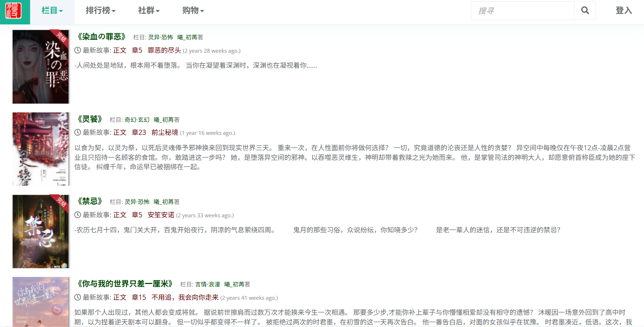Click description starting 如果那个人出现过
644x327 pixels.
pyautogui.click(x=353, y=317)
